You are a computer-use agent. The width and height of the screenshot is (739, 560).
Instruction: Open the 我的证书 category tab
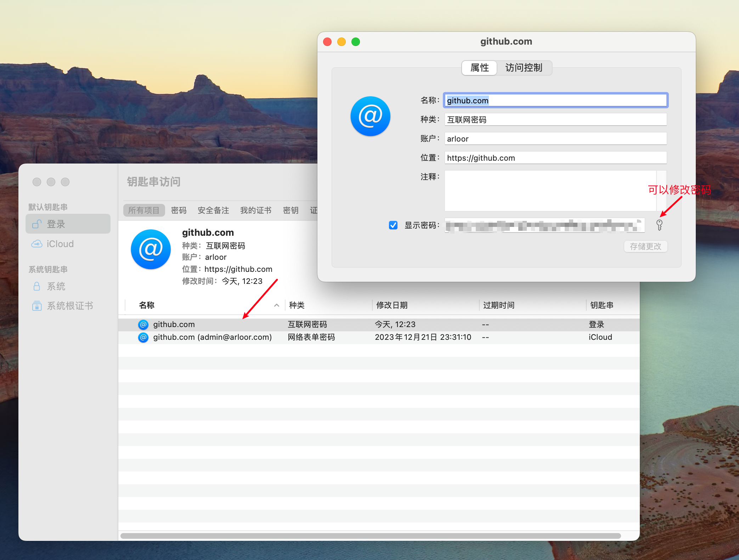tap(256, 210)
